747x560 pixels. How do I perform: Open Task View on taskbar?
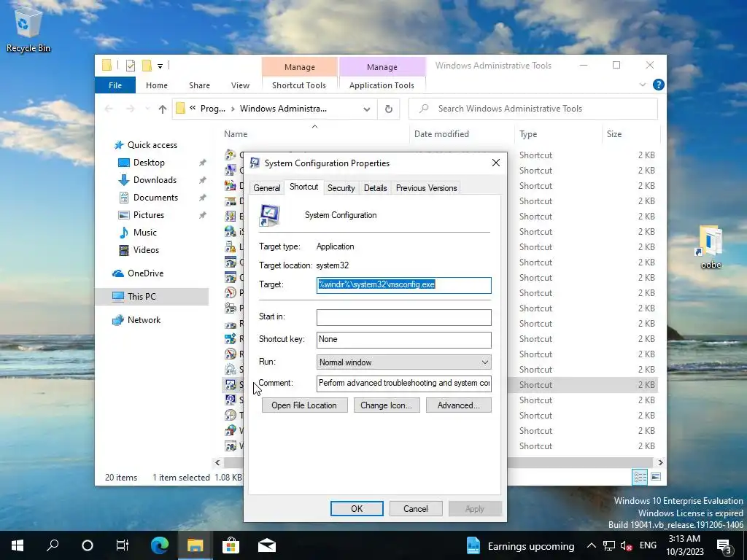(x=123, y=545)
